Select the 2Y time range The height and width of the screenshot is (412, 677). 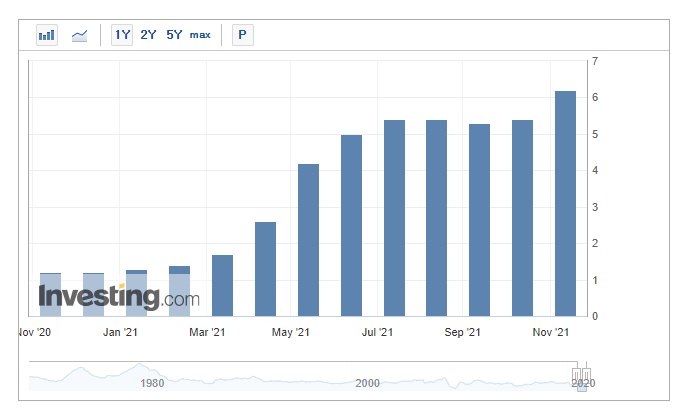pos(148,35)
